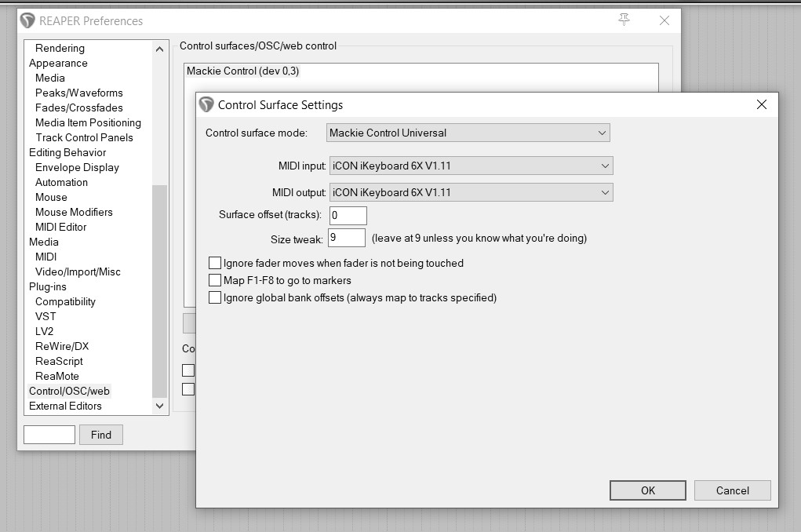The height and width of the screenshot is (532, 801).
Task: Open the MIDI input device dropdown
Action: tap(471, 166)
